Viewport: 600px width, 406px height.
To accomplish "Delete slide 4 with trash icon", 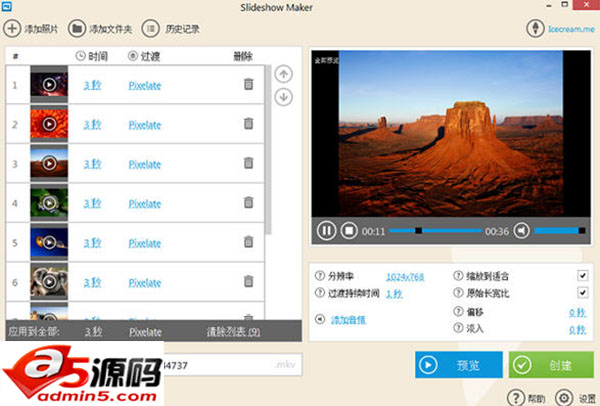I will (249, 202).
